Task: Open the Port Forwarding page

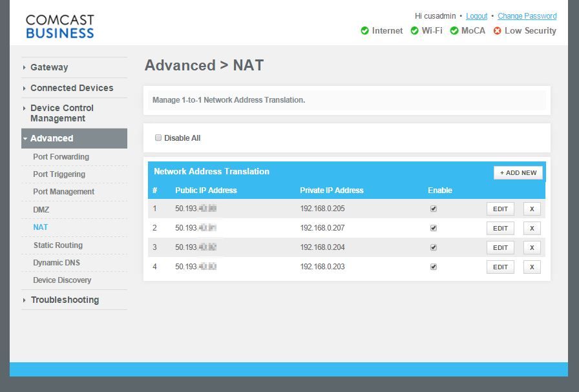Action: 61,157
